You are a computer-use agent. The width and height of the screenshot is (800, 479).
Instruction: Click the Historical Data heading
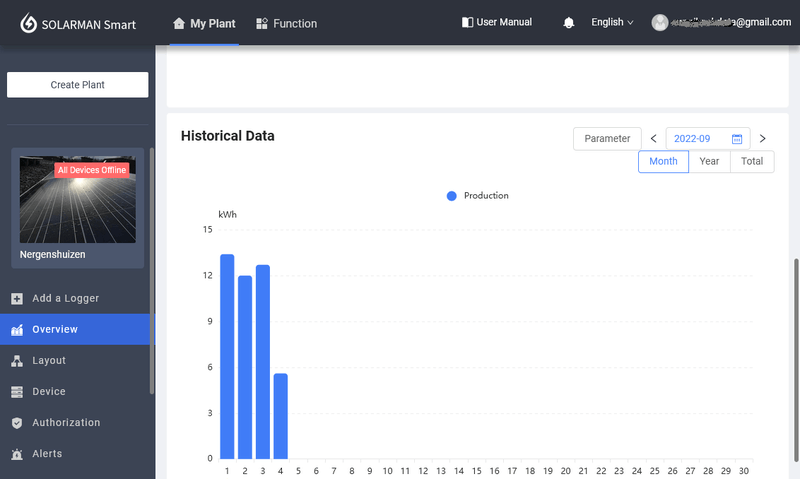tap(228, 136)
